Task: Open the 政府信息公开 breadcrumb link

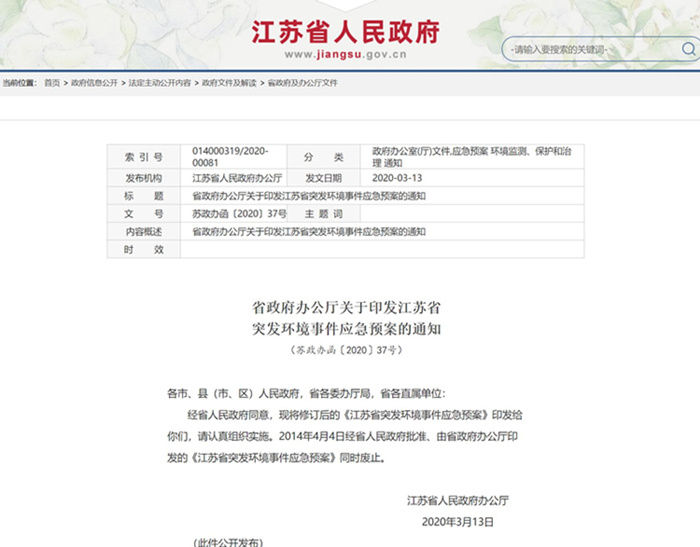Action: tap(94, 83)
